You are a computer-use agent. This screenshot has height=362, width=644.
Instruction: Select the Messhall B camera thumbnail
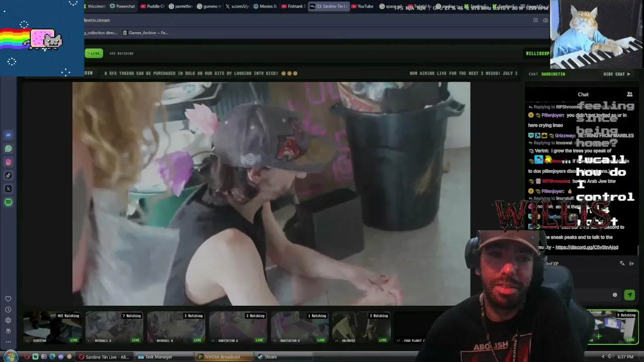click(x=176, y=327)
